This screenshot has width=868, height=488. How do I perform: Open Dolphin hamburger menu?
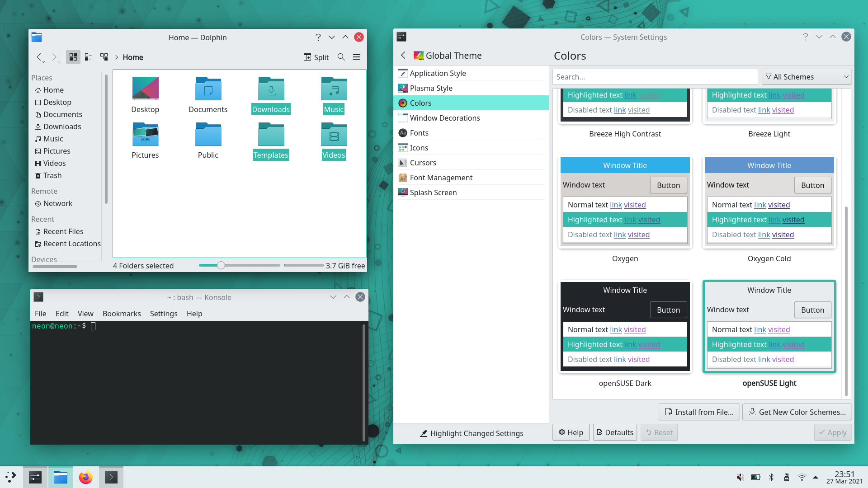tap(357, 57)
